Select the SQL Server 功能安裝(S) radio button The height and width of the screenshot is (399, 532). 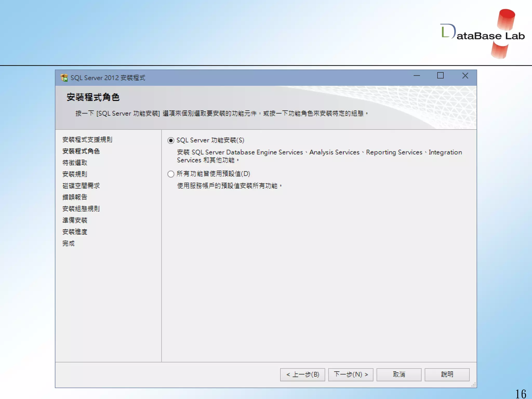coord(171,141)
